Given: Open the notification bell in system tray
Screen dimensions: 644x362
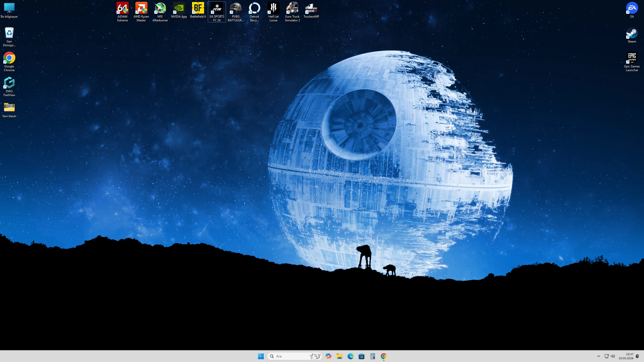Looking at the screenshot, I should tap(637, 356).
